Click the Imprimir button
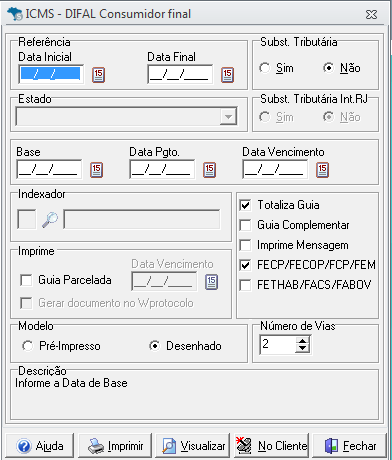The height and width of the screenshot is (460, 392). (115, 446)
